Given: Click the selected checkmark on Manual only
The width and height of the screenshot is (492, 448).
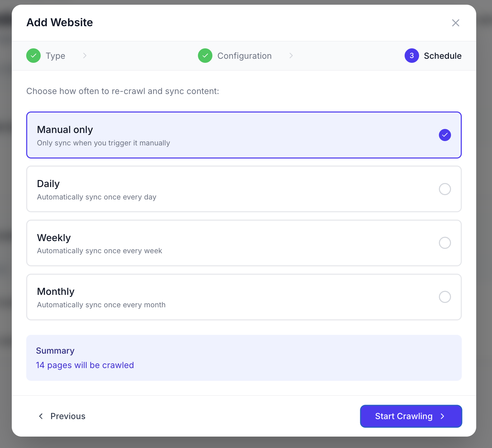Looking at the screenshot, I should tap(445, 135).
